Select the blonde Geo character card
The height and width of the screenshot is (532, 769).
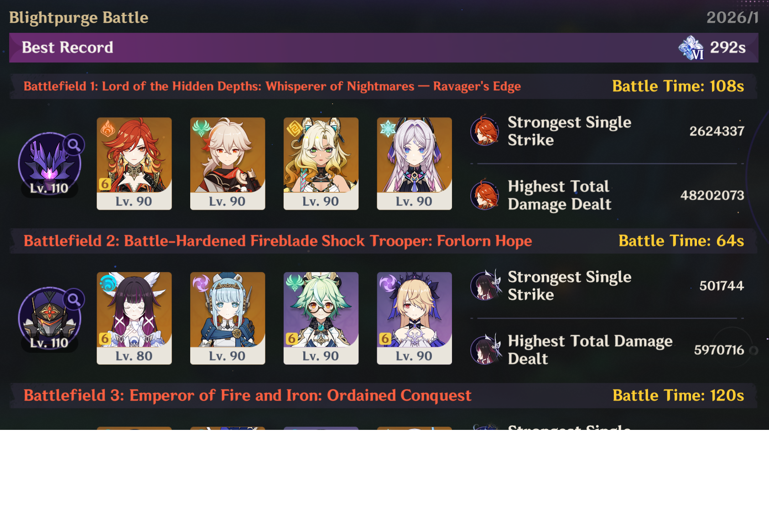(321, 164)
